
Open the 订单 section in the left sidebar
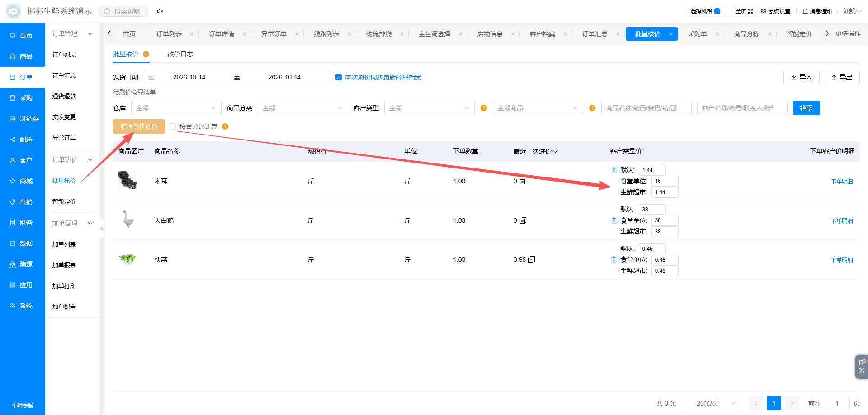(23, 77)
